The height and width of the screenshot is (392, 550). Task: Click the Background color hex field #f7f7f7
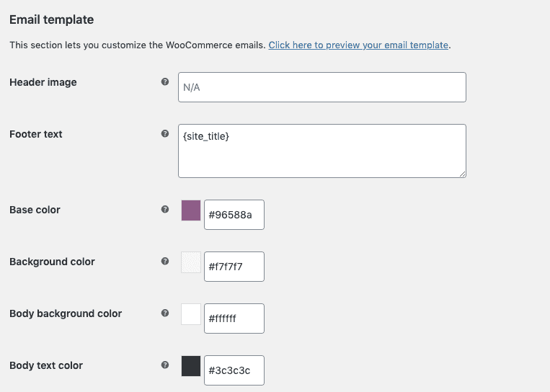(234, 267)
